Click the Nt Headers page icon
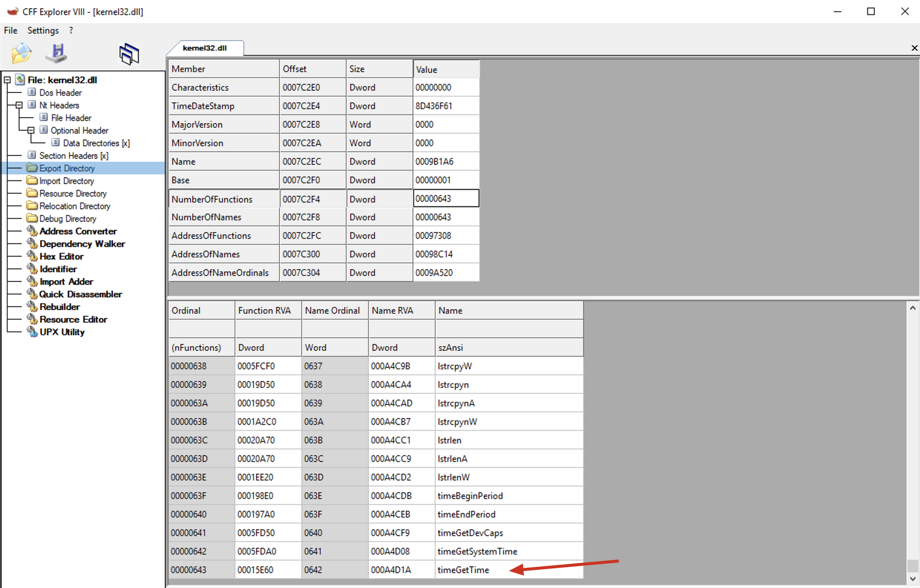920x588 pixels. coord(32,104)
